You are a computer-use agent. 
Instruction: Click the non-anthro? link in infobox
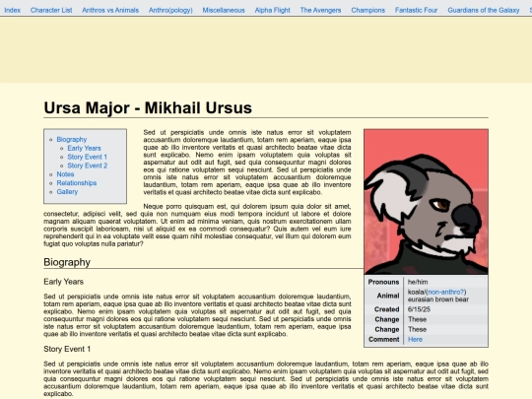tap(446, 293)
